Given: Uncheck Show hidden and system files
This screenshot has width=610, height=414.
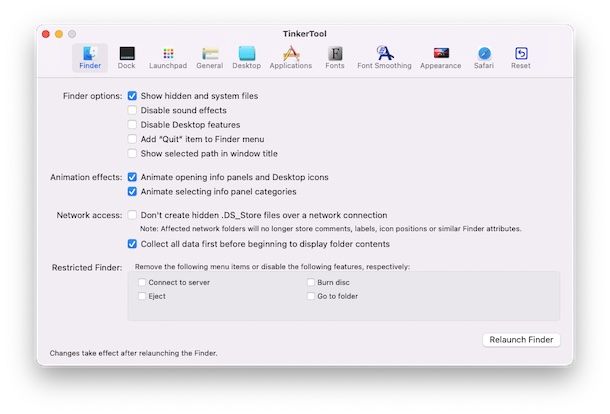Looking at the screenshot, I should click(x=132, y=96).
